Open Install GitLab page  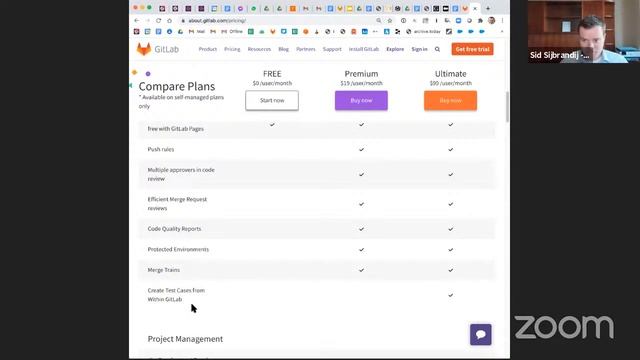coord(364,49)
